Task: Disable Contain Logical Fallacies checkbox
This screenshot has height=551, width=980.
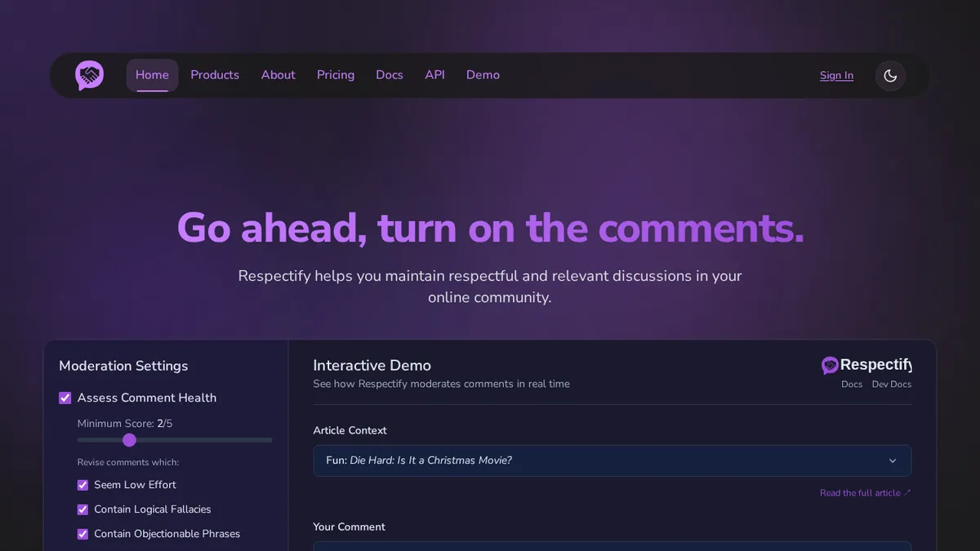Action: point(82,509)
